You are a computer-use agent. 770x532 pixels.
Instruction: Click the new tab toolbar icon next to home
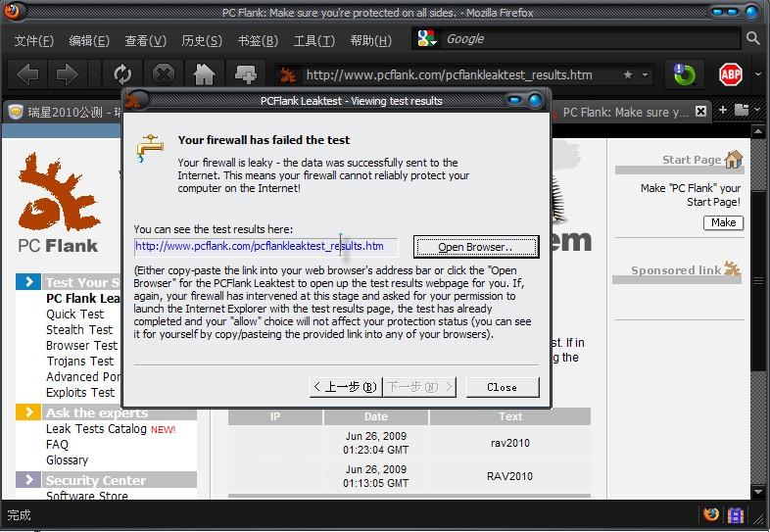(x=245, y=75)
